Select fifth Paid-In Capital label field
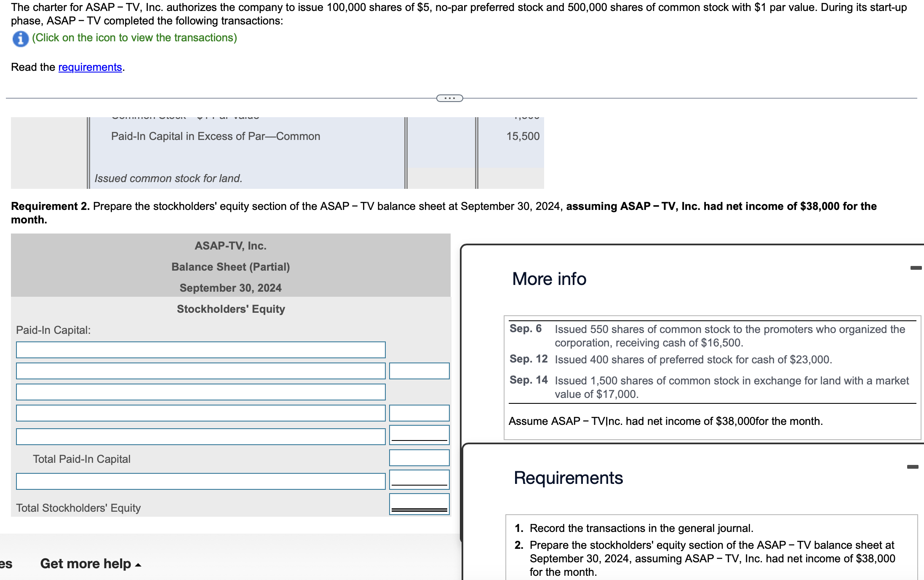Viewport: 924px width, 580px height. (x=200, y=437)
